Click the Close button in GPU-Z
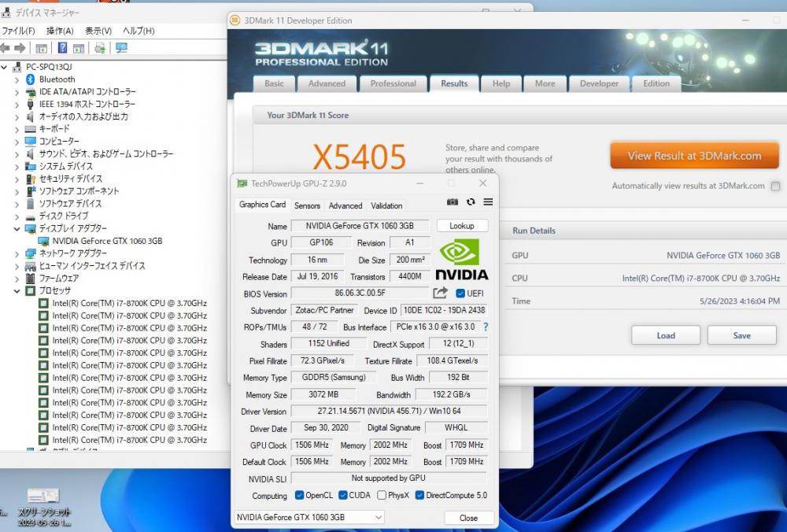This screenshot has width=787, height=532. click(x=468, y=518)
